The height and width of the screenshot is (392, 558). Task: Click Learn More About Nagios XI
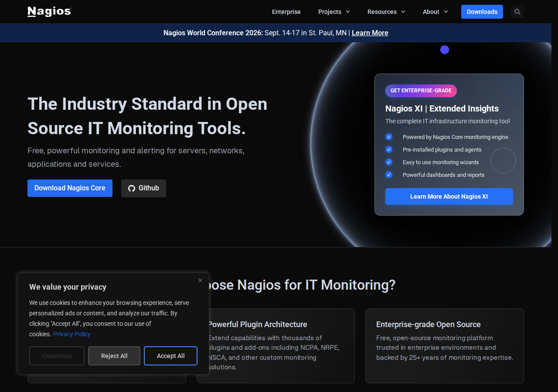click(x=449, y=196)
